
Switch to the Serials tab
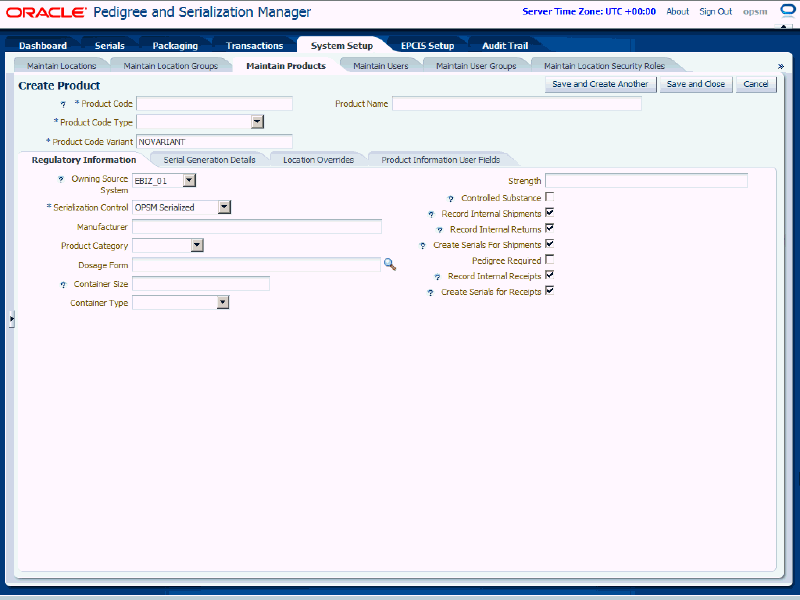click(110, 46)
